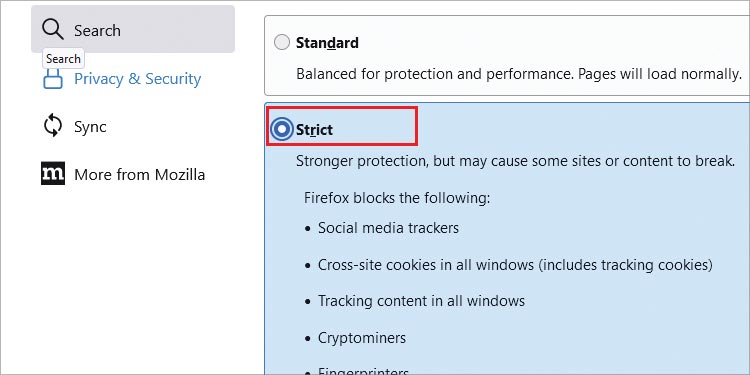Viewport: 750px width, 375px height.
Task: Click the 'Firefox blocks the following' heading
Action: tap(397, 198)
